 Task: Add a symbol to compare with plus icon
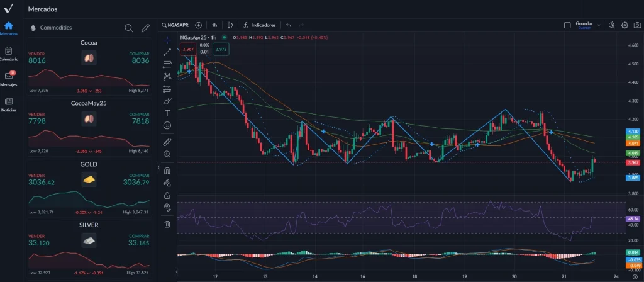pyautogui.click(x=198, y=25)
